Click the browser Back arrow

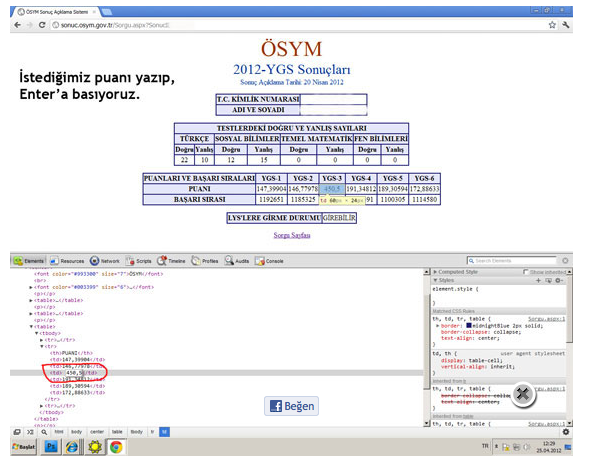(x=17, y=25)
